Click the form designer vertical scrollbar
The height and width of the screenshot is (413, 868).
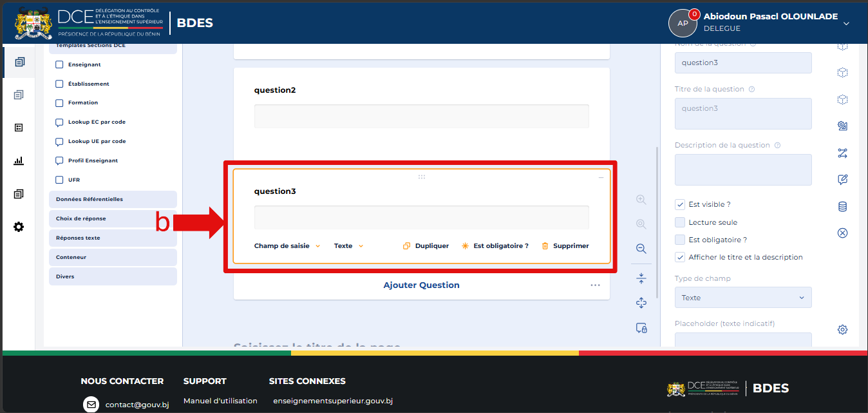tap(657, 222)
